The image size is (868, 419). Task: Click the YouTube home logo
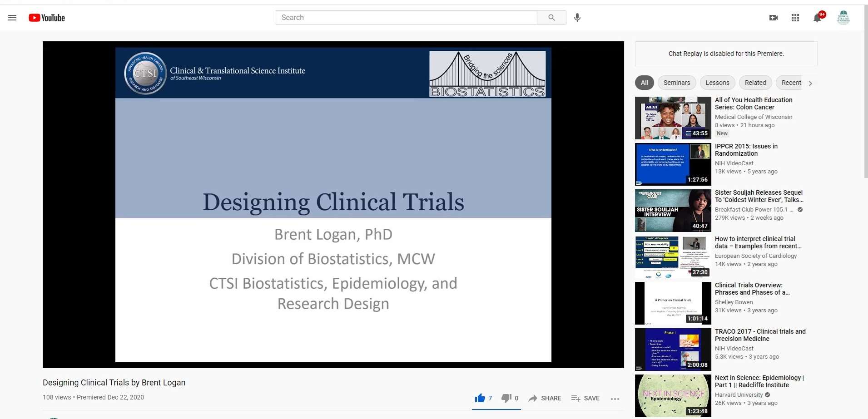pos(47,18)
